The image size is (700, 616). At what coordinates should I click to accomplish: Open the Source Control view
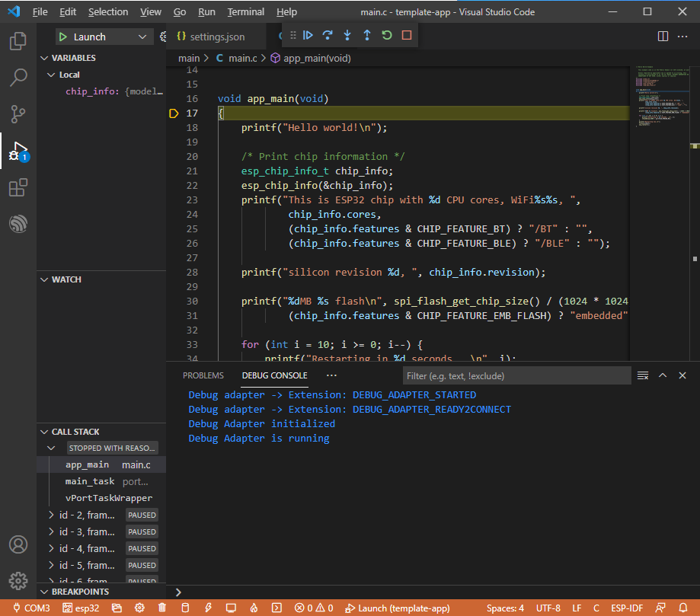pyautogui.click(x=18, y=114)
